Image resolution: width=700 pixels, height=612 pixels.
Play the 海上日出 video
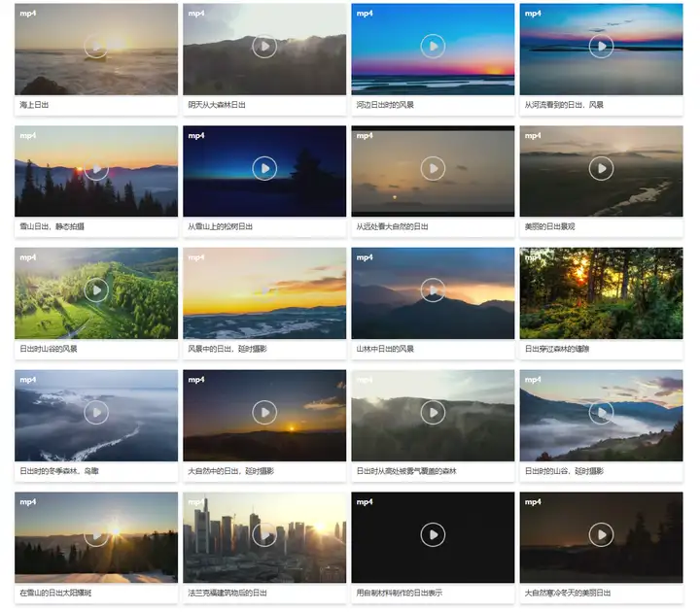pos(96,46)
